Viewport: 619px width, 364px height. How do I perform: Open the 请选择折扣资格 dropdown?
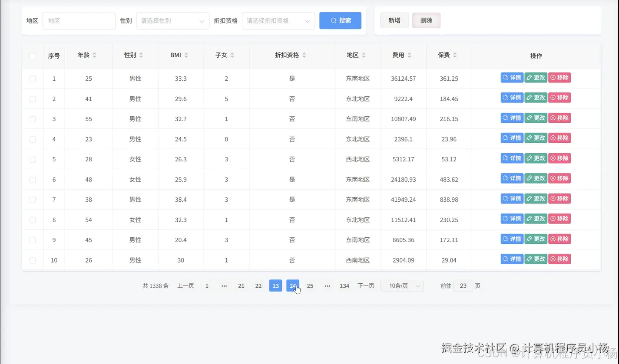click(278, 21)
